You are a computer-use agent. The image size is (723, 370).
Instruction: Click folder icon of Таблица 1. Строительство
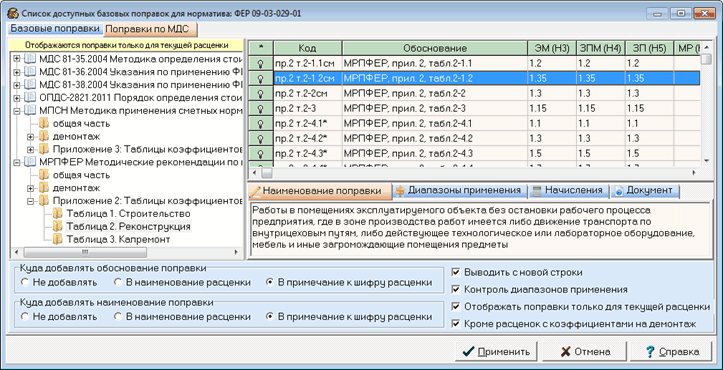point(57,214)
